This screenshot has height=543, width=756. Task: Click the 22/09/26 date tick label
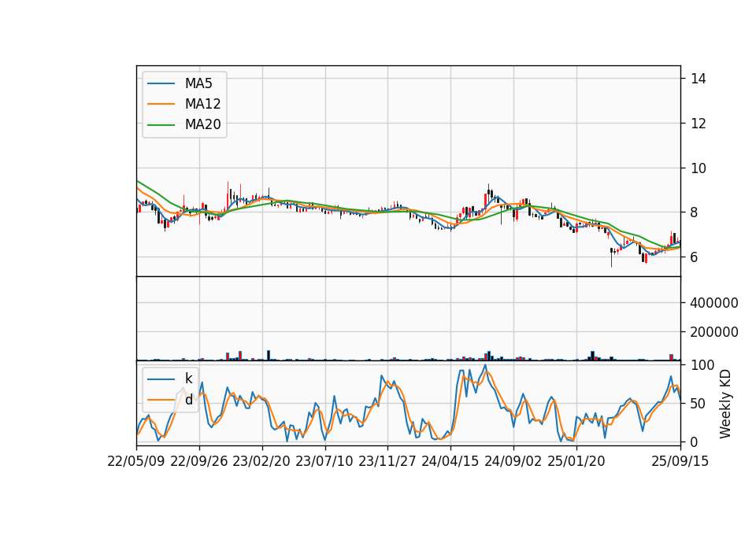(199, 461)
